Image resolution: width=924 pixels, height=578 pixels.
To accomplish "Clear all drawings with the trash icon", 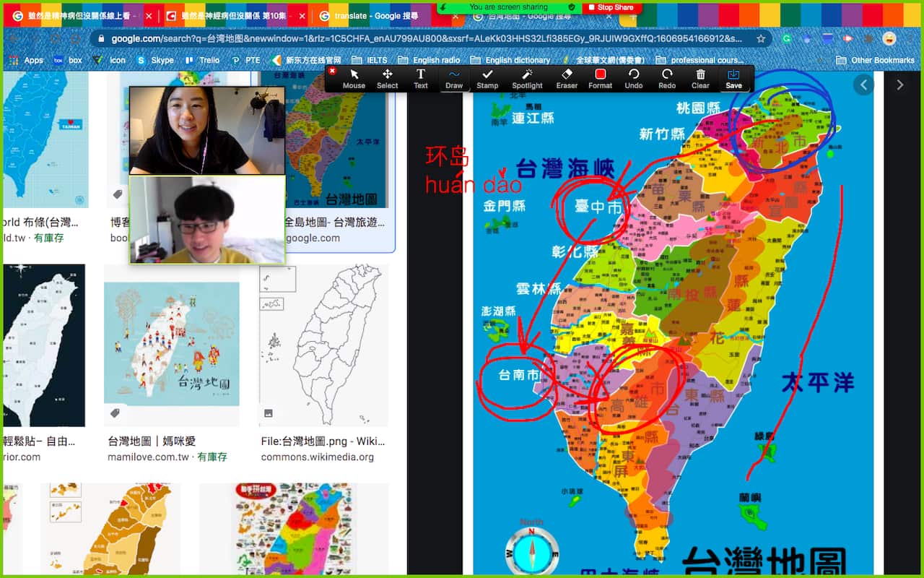I will [x=700, y=78].
